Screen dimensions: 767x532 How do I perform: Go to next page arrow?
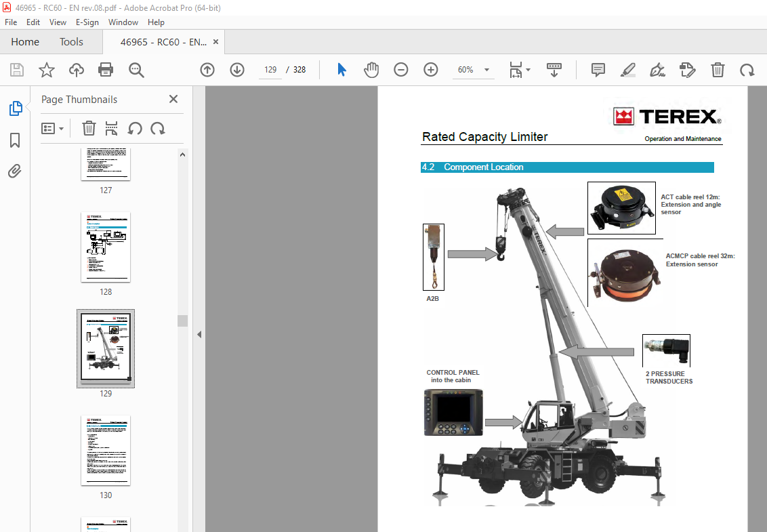tap(237, 70)
